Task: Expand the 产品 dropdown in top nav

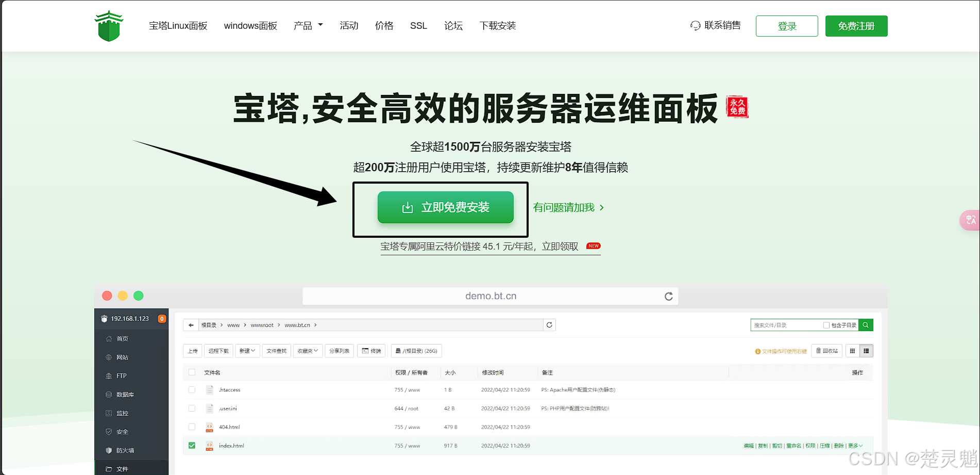Action: pos(308,26)
